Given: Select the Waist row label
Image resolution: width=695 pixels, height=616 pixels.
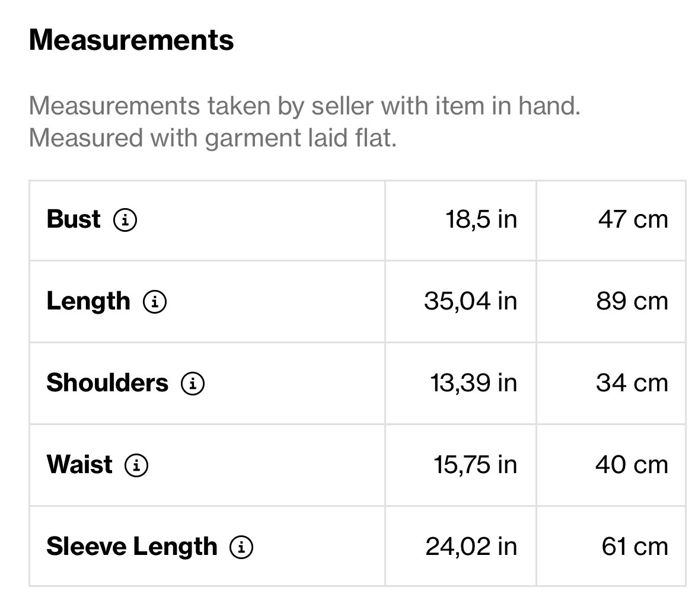Looking at the screenshot, I should pos(79,464).
